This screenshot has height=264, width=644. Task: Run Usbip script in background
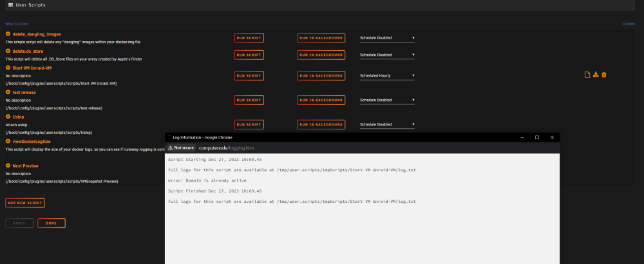321,124
